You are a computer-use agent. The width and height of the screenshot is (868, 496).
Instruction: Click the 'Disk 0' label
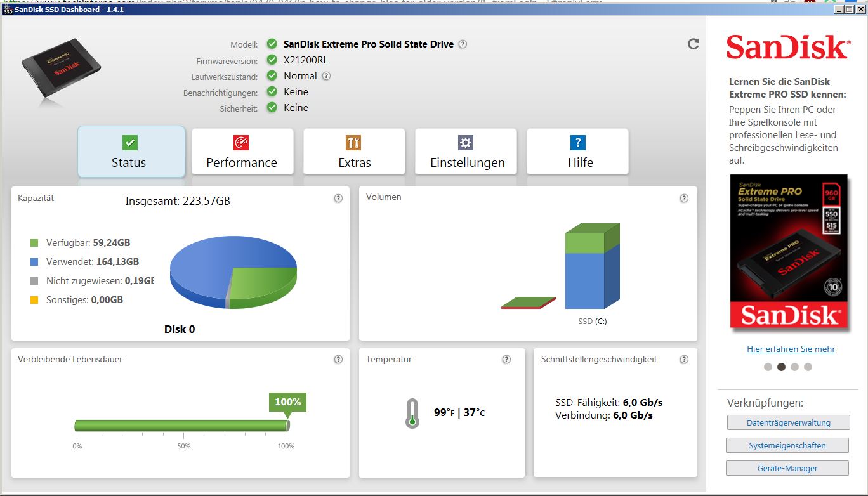point(180,329)
